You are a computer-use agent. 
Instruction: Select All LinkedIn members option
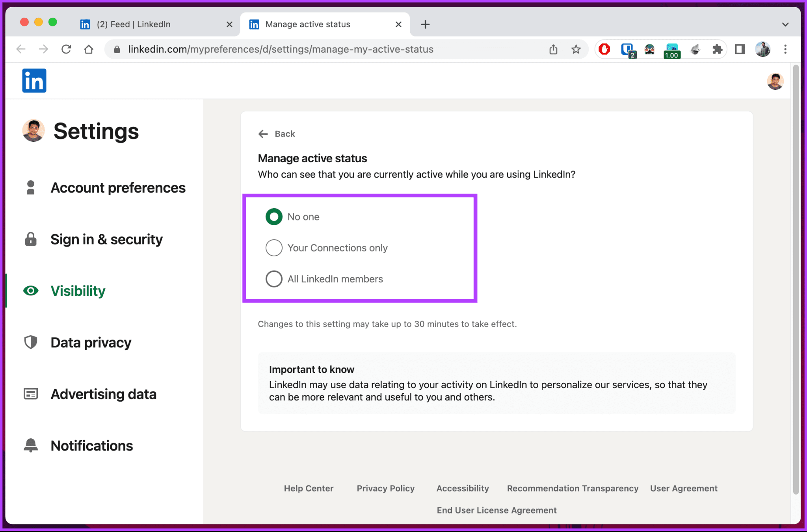[273, 279]
